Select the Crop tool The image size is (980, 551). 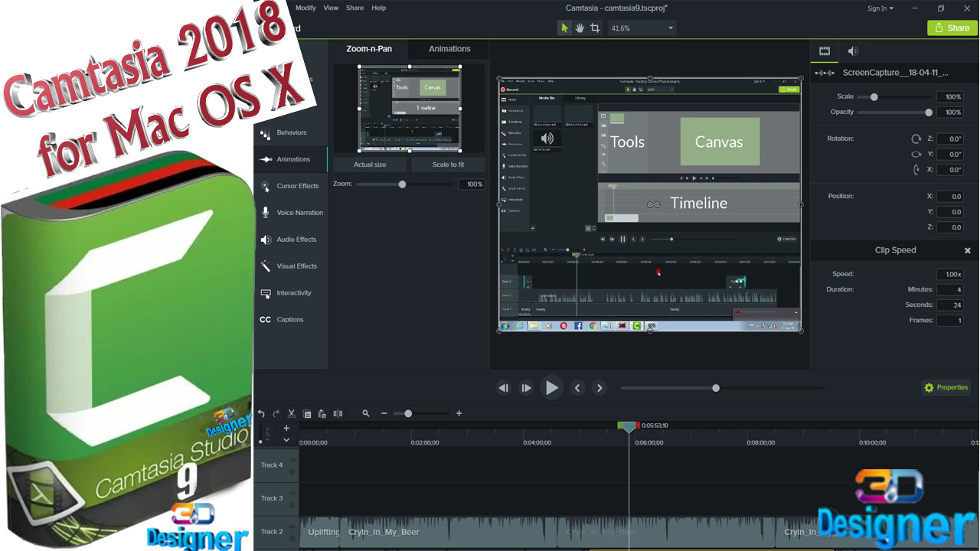click(x=595, y=28)
